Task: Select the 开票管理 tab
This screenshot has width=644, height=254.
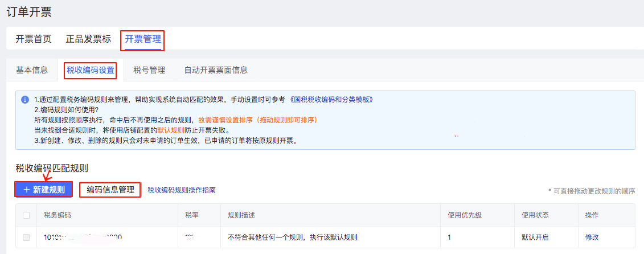Action: point(143,39)
